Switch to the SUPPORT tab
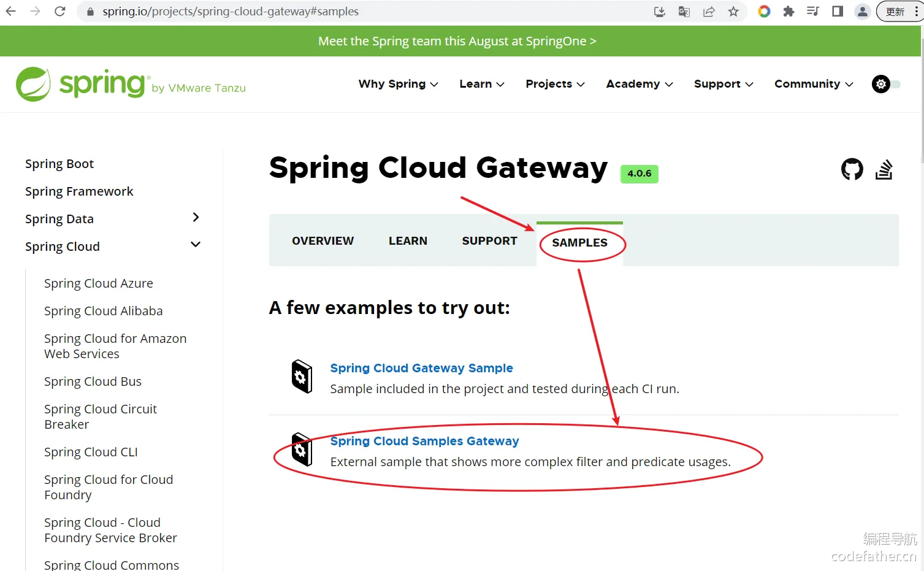The width and height of the screenshot is (924, 571). [x=490, y=241]
